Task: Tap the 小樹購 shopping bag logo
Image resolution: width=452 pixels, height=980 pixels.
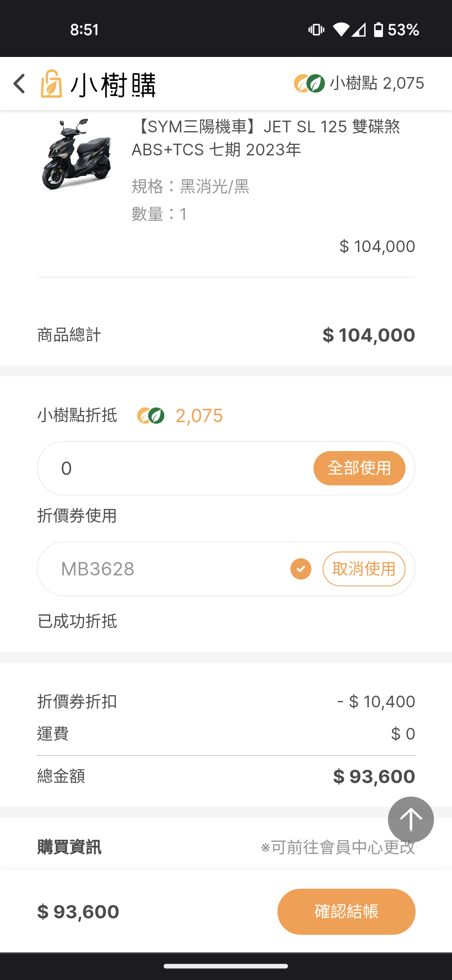Action: (x=51, y=84)
